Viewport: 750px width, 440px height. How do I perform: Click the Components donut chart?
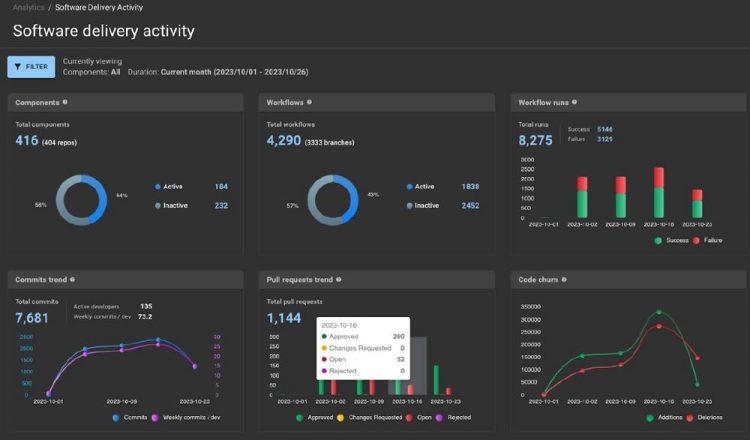82,199
